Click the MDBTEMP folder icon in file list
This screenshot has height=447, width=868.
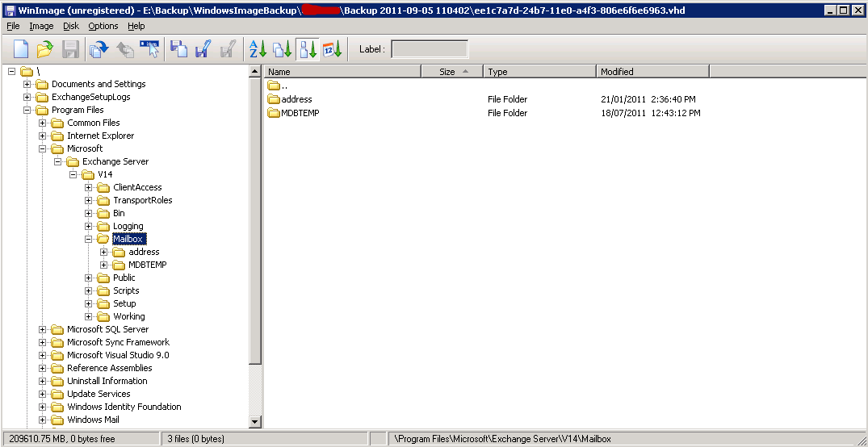click(274, 113)
